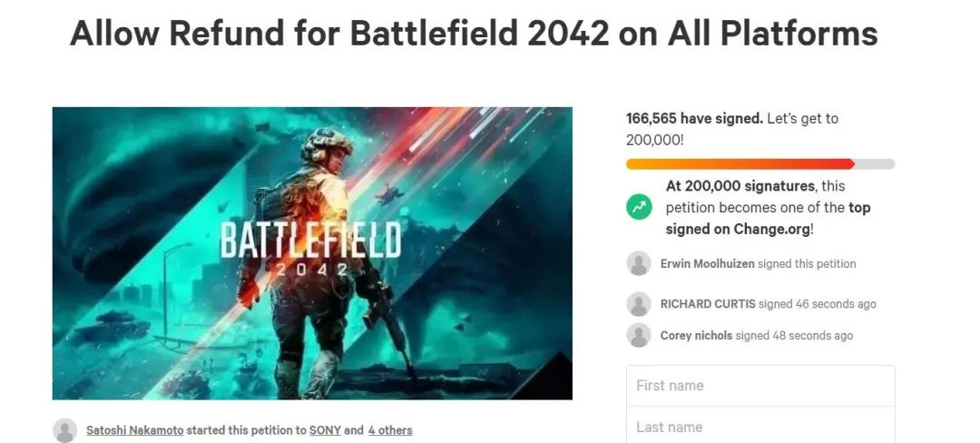Open the SONY decision maker link
Image resolution: width=980 pixels, height=443 pixels.
[325, 430]
